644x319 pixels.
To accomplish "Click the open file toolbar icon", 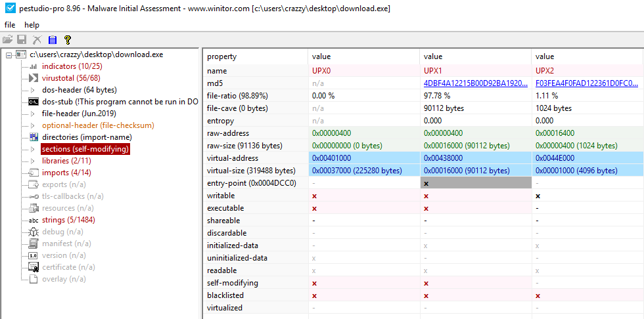I will [7, 40].
